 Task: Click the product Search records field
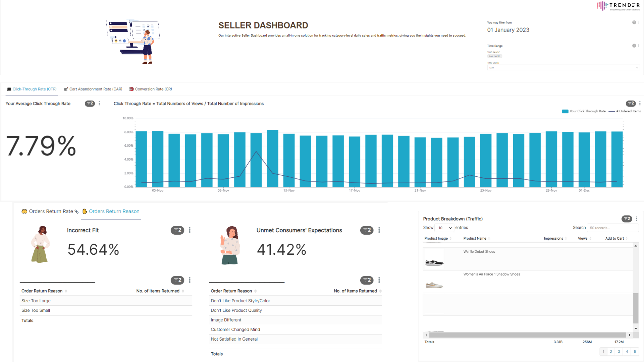(x=612, y=228)
